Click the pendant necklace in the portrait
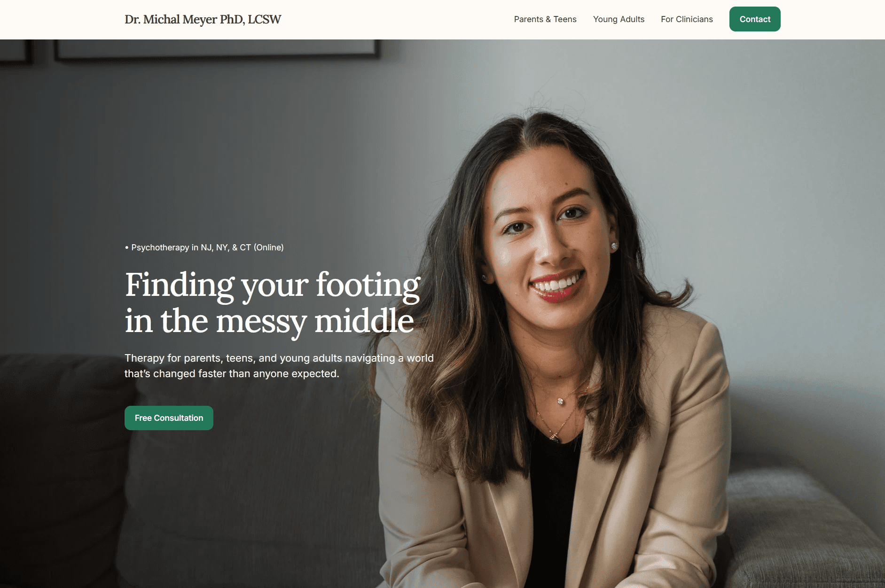 click(x=560, y=401)
